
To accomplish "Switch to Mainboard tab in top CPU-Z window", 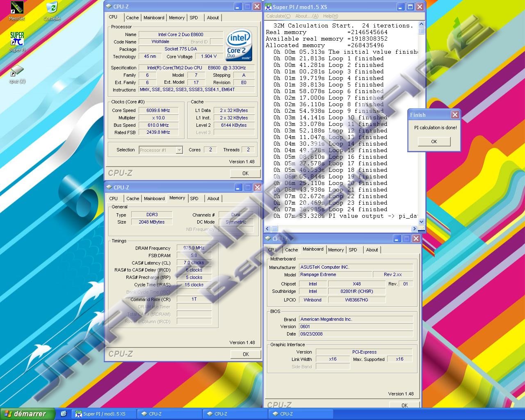I will tap(154, 18).
